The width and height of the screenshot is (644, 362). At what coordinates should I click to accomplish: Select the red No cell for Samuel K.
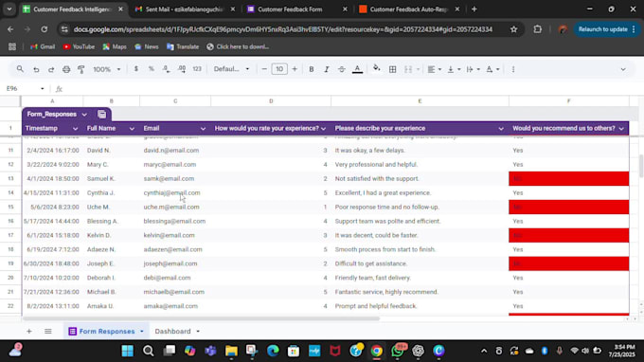tap(569, 179)
